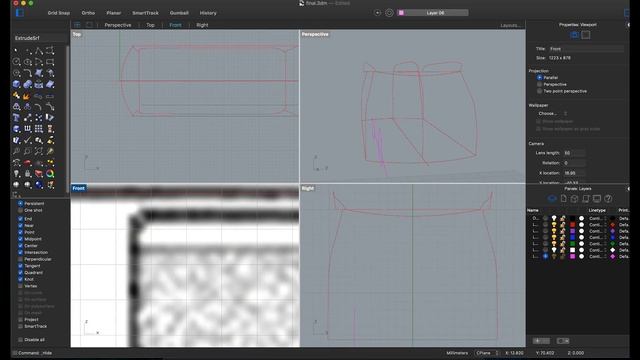Image resolution: width=640 pixels, height=360 pixels.
Task: Open the Right viewport title menu
Action: (308, 188)
